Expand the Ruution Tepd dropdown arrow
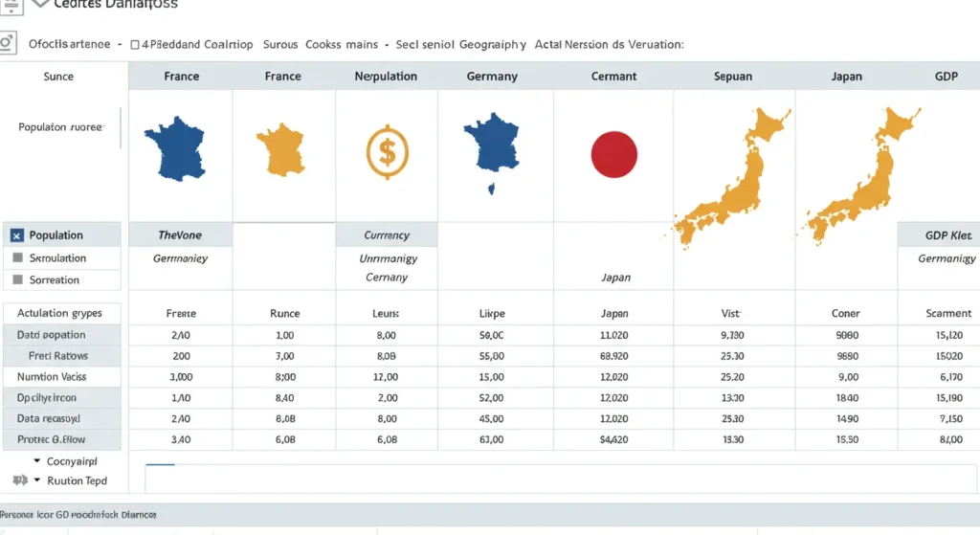The width and height of the screenshot is (980, 535). 37,480
